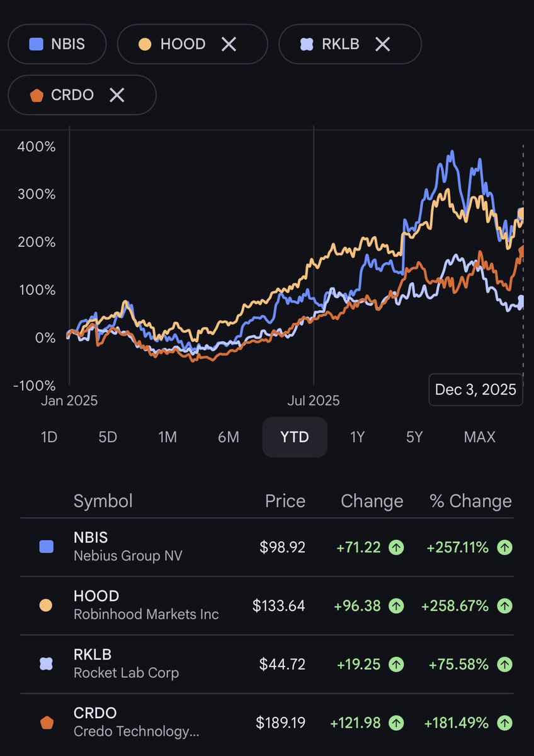Switch chart range to 1M
Image resolution: width=534 pixels, height=756 pixels.
(168, 437)
